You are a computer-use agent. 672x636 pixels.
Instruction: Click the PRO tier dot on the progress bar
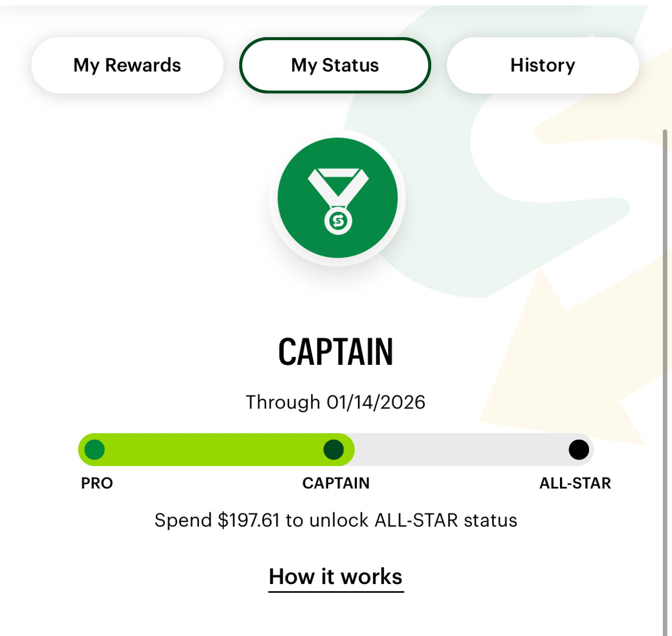(x=95, y=450)
